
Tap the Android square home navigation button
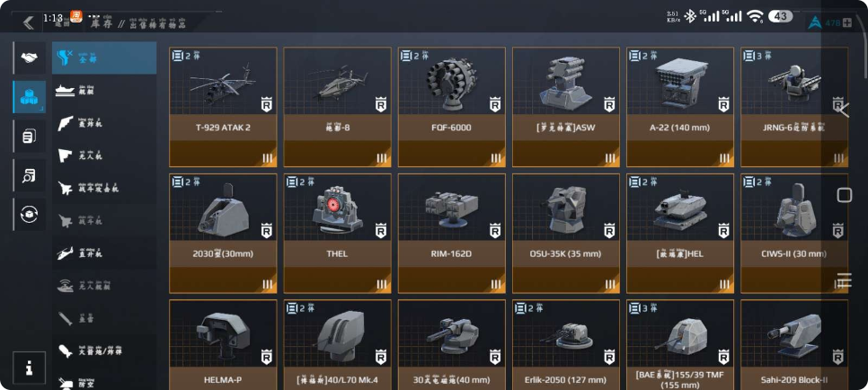coord(845,195)
